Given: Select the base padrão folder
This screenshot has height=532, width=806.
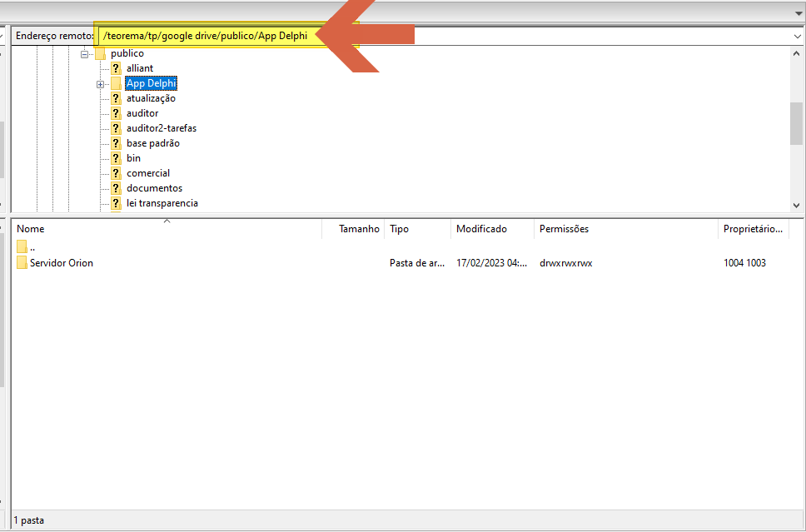Looking at the screenshot, I should tap(153, 143).
